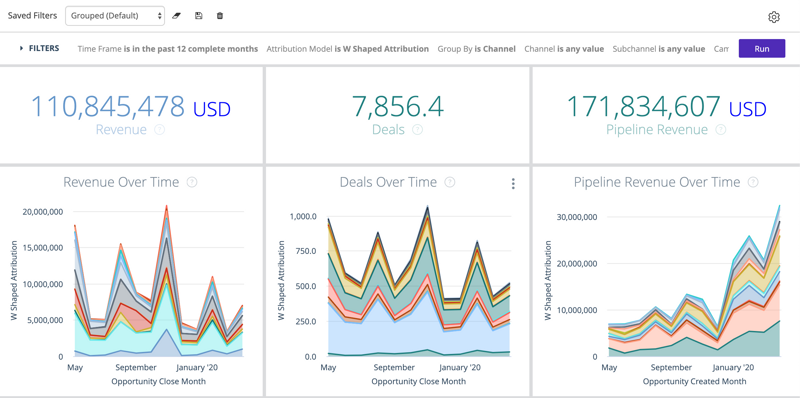Click the Group By is Channel filter
The image size is (800, 398).
(477, 49)
